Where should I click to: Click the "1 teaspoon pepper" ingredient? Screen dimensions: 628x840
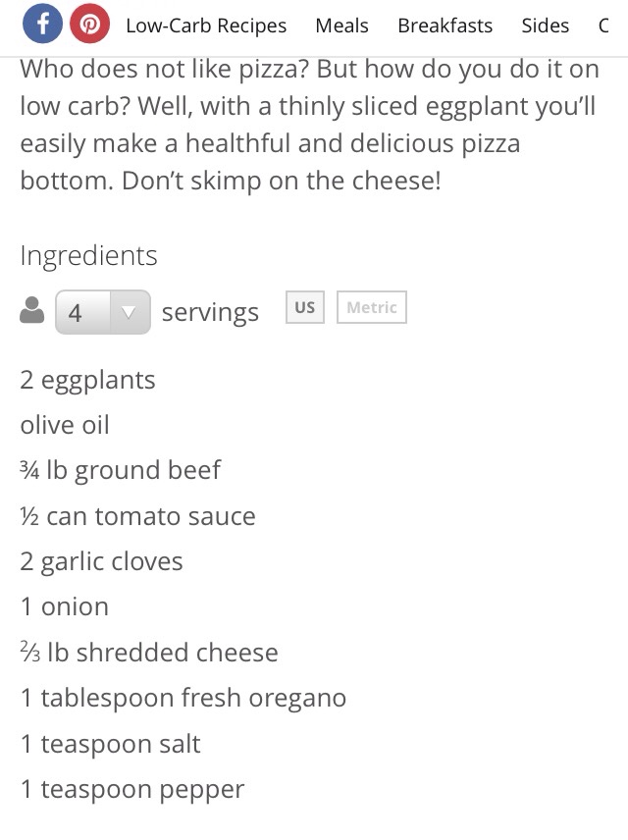point(132,789)
